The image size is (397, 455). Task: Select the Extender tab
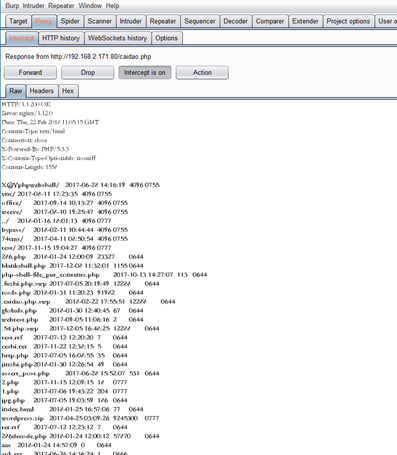[x=305, y=21]
